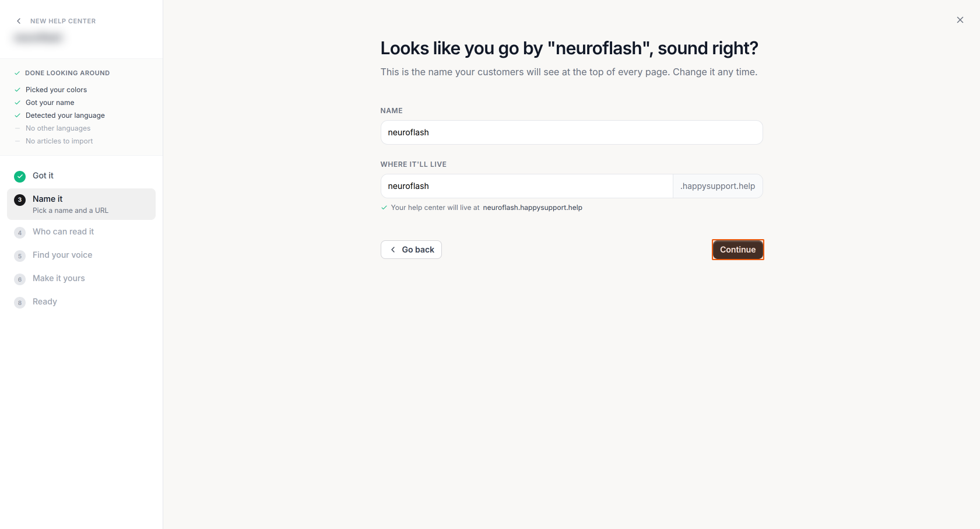Click the subdomain URL input field
980x529 pixels.
tap(526, 186)
